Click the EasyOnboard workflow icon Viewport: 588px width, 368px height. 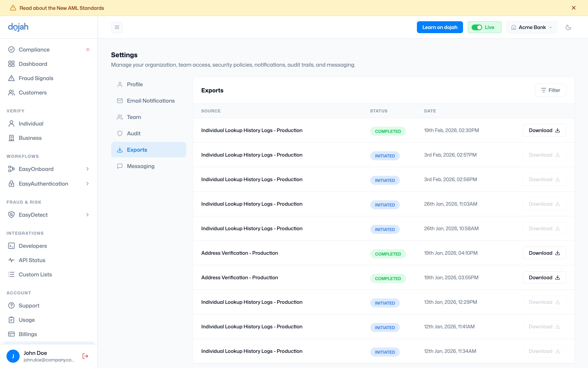[x=11, y=169]
